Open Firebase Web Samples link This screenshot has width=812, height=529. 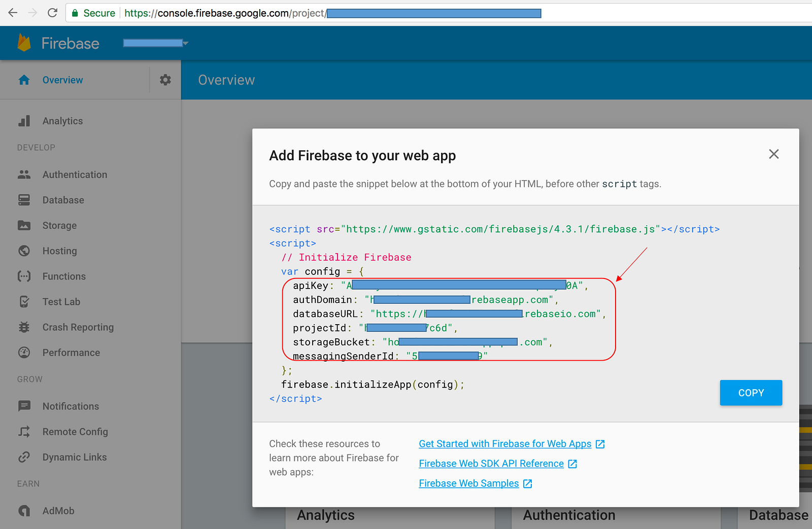click(x=469, y=483)
